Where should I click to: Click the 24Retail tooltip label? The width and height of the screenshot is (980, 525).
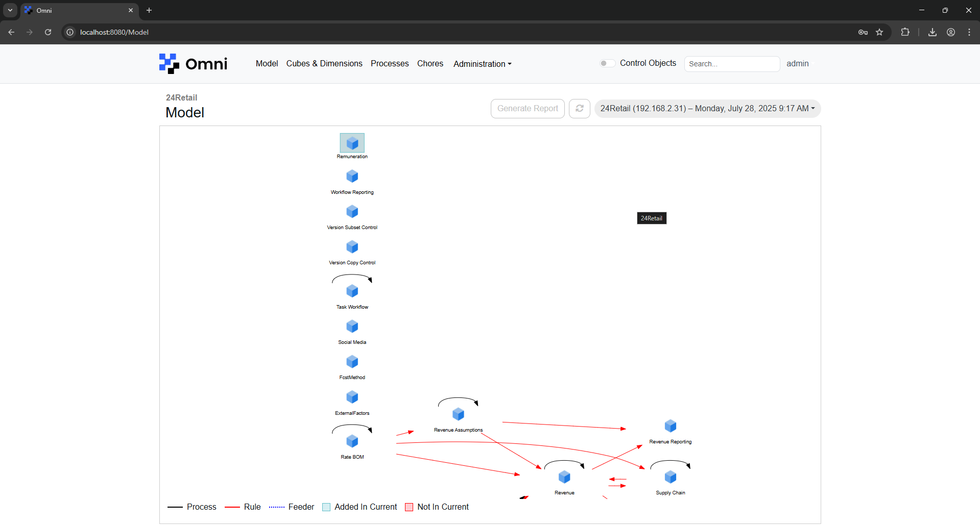click(652, 218)
